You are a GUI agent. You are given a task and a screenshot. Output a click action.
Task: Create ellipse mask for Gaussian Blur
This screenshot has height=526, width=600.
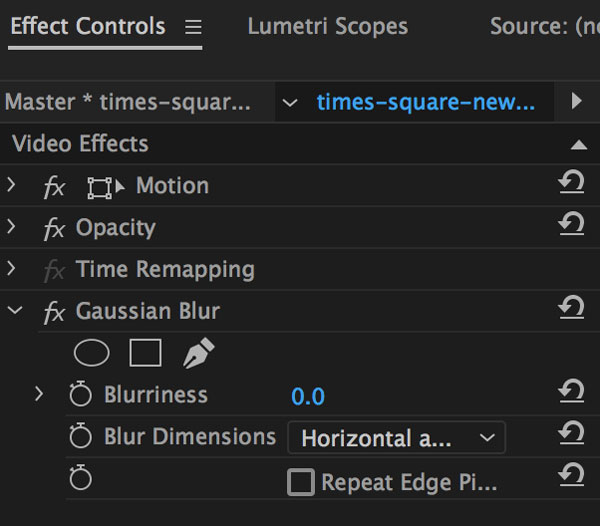[x=91, y=353]
